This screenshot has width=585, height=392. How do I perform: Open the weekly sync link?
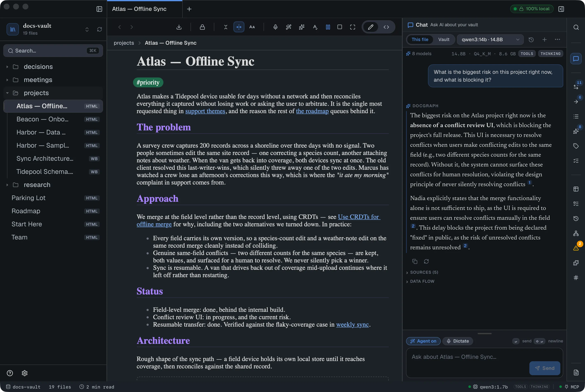[352, 325]
